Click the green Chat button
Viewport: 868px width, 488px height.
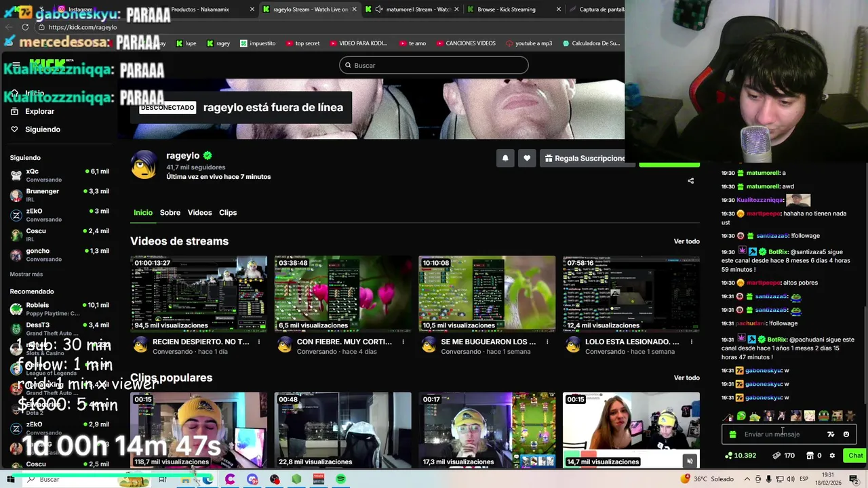point(856,455)
